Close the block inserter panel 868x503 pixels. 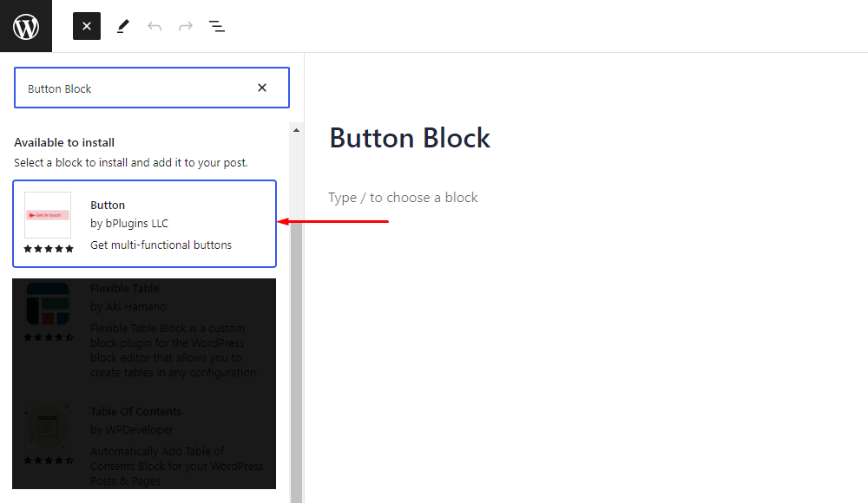(x=86, y=26)
